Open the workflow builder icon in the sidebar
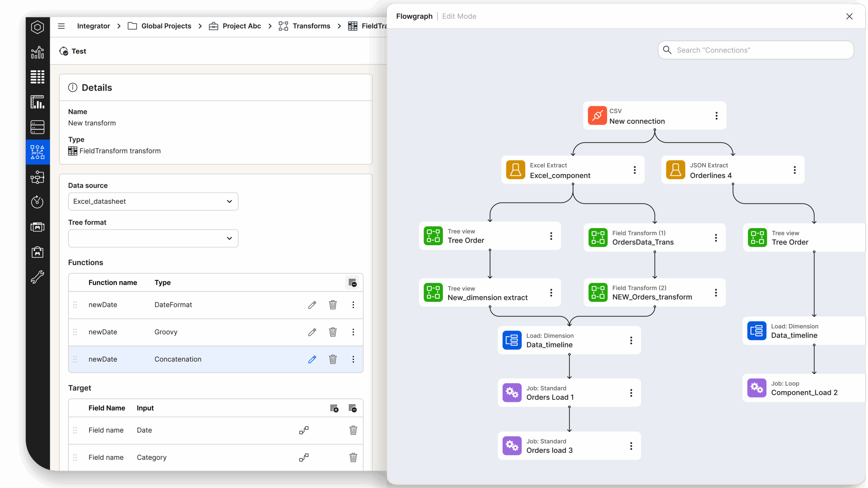The width and height of the screenshot is (868, 488). point(37,177)
